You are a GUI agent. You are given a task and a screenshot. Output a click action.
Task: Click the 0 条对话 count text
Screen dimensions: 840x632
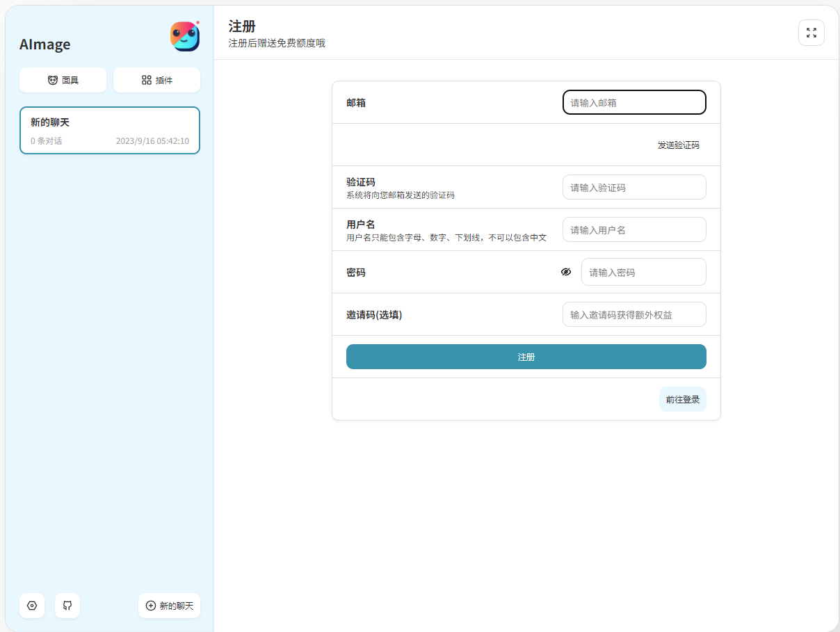point(46,140)
